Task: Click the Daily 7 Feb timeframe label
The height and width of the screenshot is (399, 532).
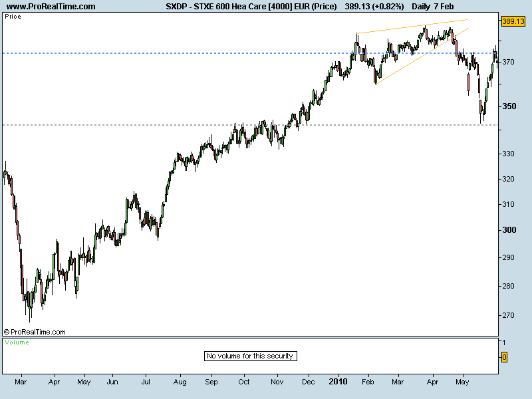Action: [433, 7]
